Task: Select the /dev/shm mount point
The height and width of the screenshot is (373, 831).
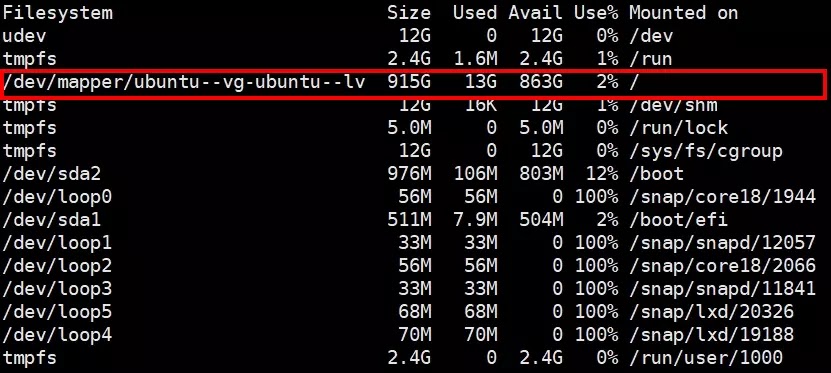Action: [673, 105]
